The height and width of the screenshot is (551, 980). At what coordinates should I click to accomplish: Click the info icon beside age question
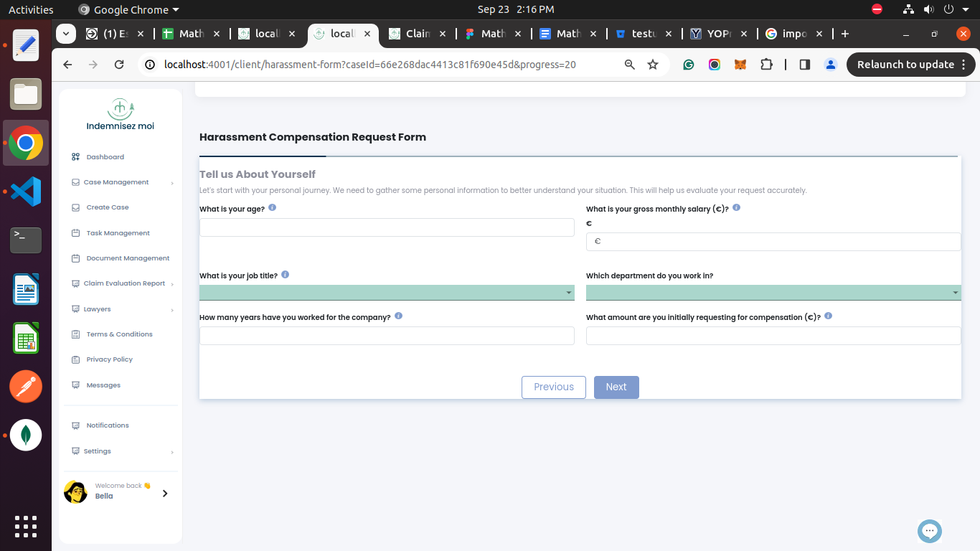coord(273,208)
